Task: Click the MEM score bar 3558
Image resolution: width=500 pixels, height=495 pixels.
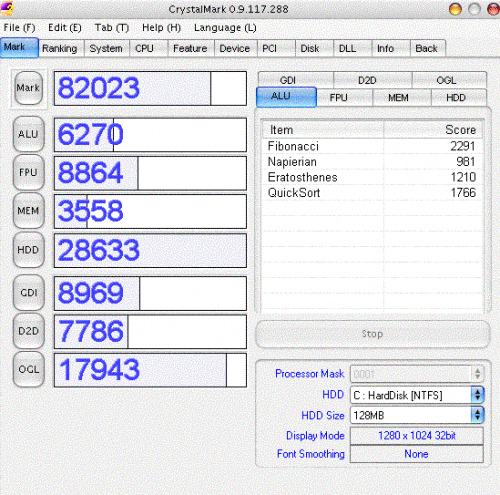Action: click(x=150, y=211)
